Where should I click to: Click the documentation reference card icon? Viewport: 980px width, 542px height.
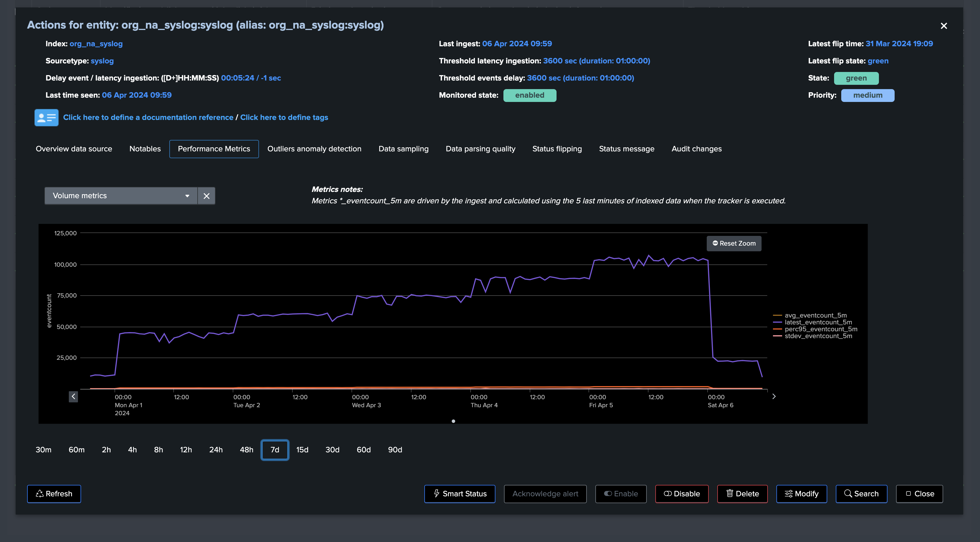click(47, 118)
